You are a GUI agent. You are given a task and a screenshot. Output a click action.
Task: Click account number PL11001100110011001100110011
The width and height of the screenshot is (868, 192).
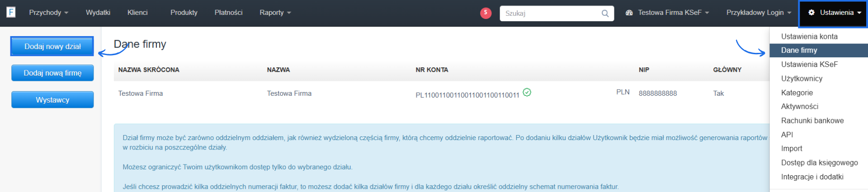tap(467, 95)
